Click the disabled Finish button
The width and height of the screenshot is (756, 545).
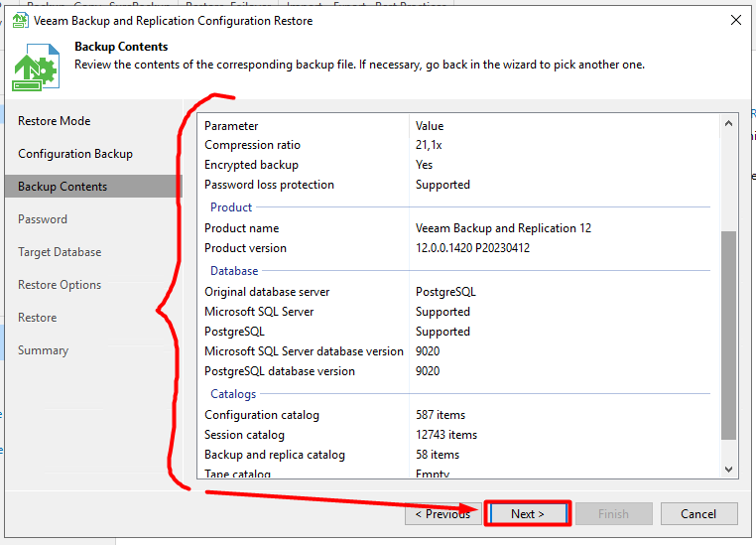click(614, 513)
